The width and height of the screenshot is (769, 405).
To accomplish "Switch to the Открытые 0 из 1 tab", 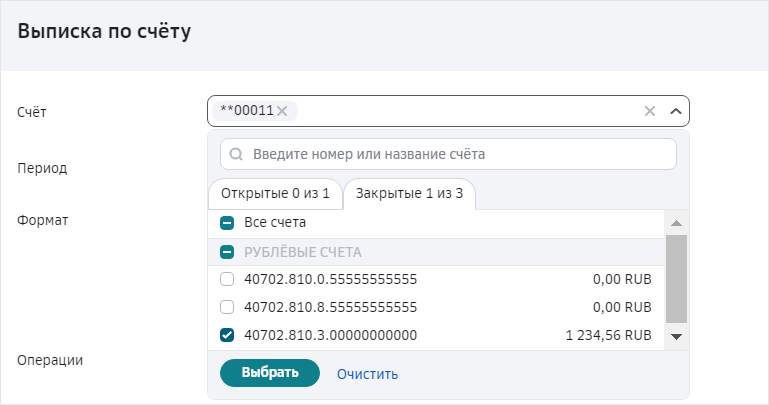I will [x=275, y=193].
